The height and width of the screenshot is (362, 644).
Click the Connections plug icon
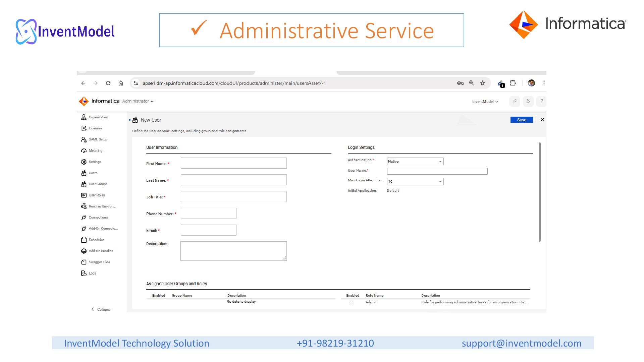(84, 218)
